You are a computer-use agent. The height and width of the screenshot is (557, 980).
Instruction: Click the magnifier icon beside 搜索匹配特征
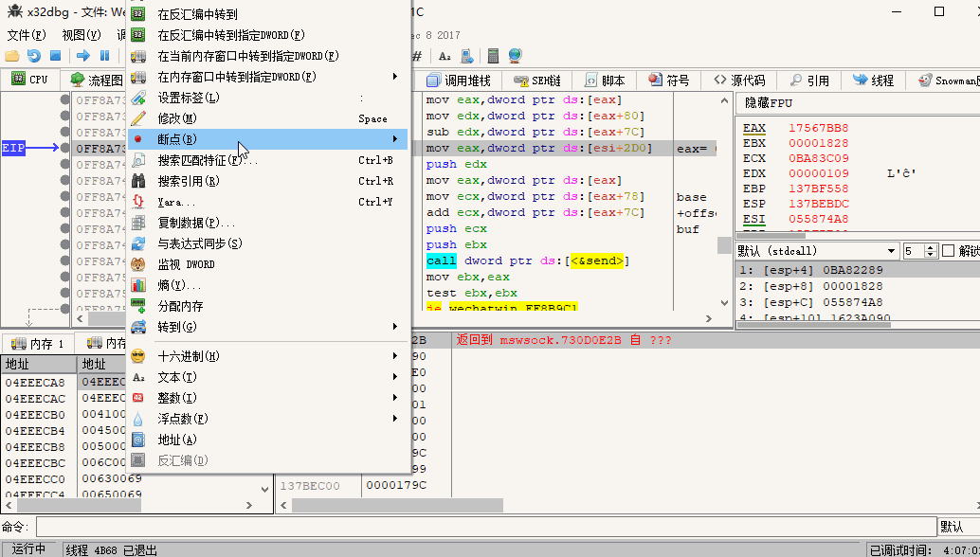(x=138, y=160)
